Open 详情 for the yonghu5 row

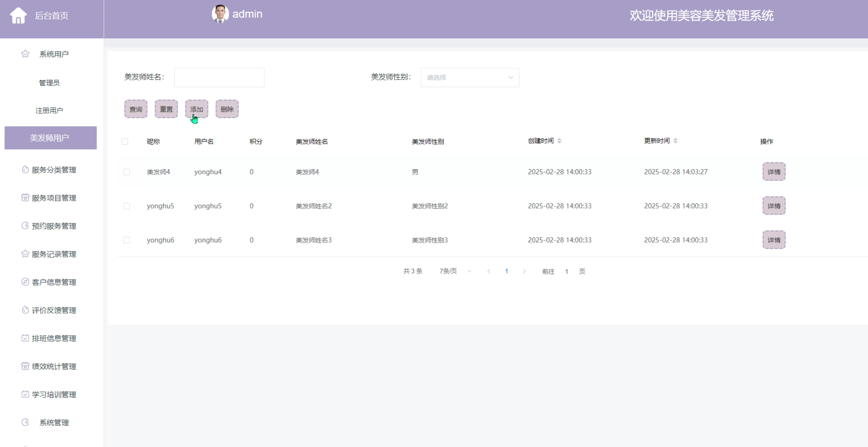(774, 206)
